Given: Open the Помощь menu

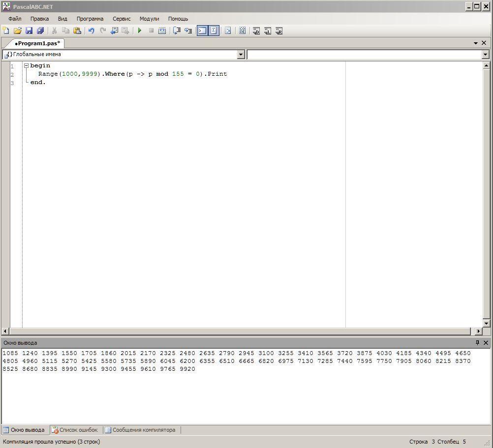Looking at the screenshot, I should (178, 19).
